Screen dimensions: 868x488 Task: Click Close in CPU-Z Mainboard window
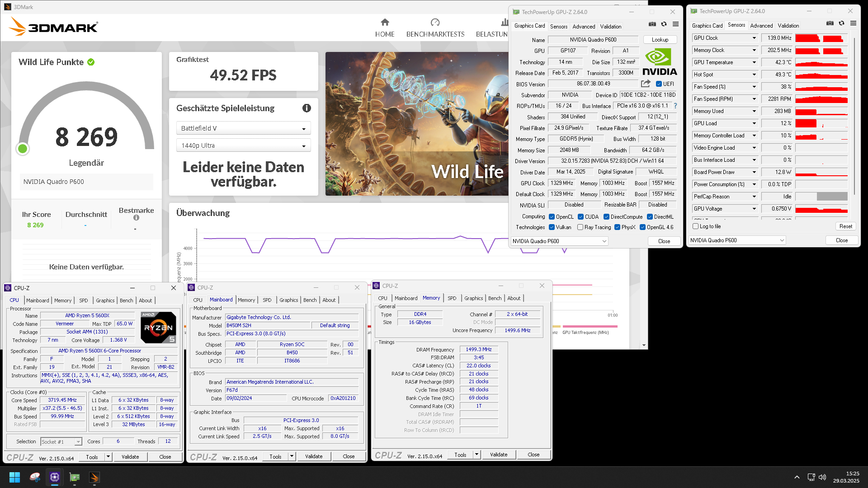coord(349,456)
